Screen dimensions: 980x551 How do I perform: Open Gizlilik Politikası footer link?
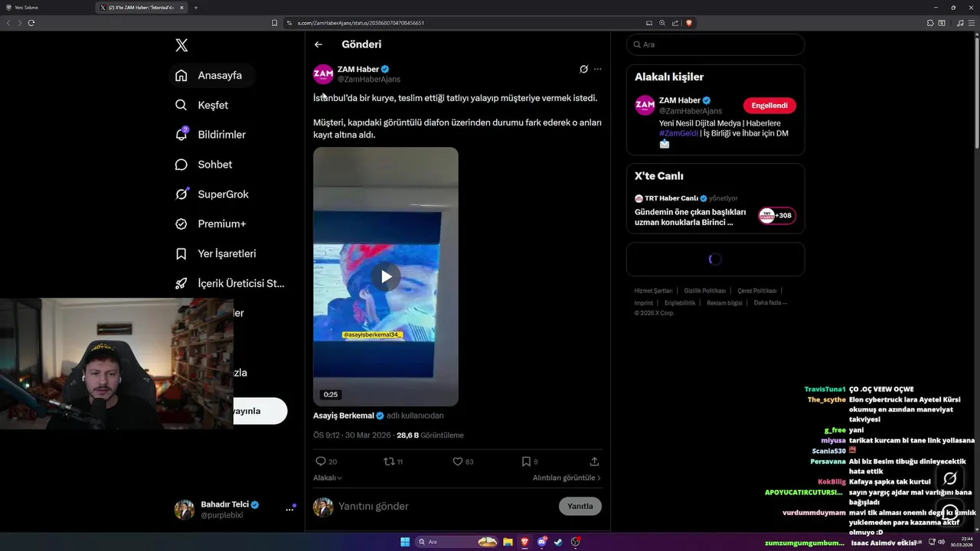point(705,291)
